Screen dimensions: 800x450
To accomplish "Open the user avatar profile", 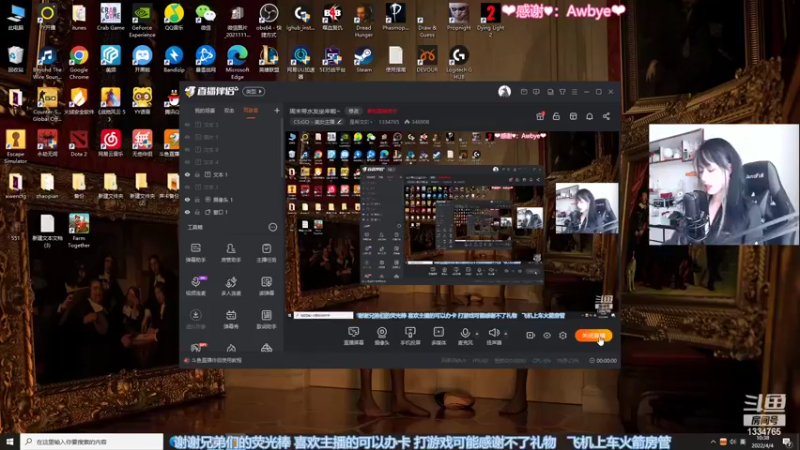I will click(504, 91).
